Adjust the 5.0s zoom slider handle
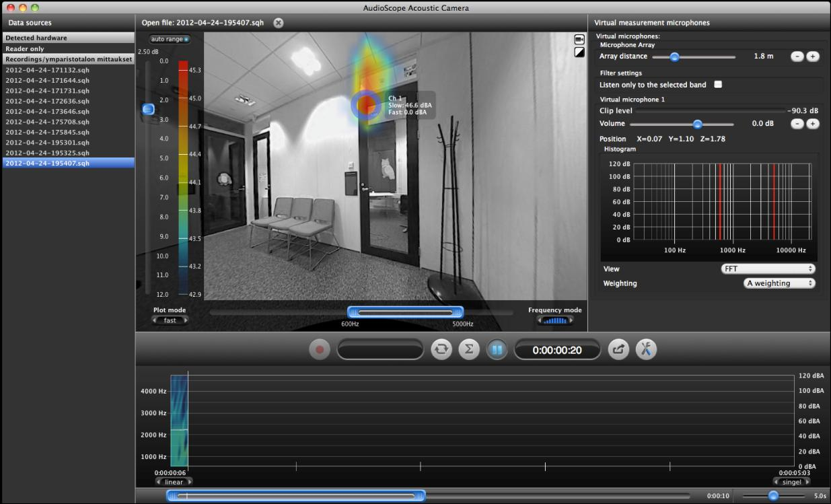Image resolution: width=831 pixels, height=504 pixels. (773, 496)
